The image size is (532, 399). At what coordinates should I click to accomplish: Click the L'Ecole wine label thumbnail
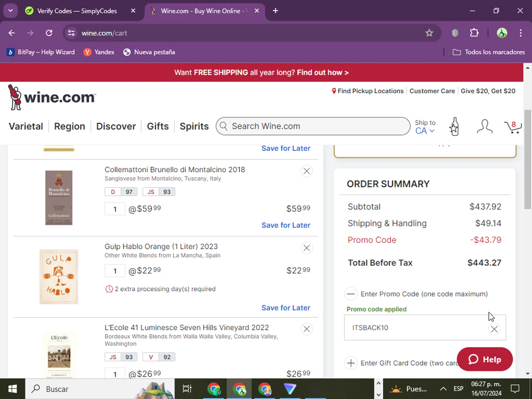59,355
